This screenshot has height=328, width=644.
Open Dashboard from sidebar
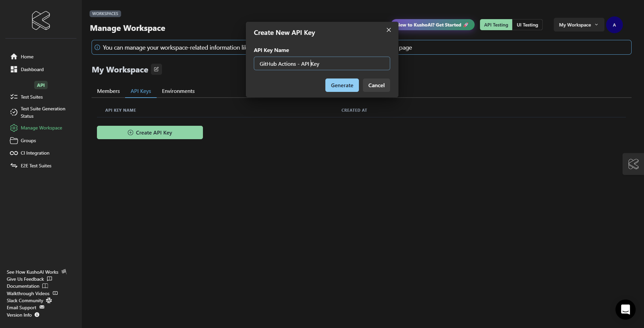point(32,69)
